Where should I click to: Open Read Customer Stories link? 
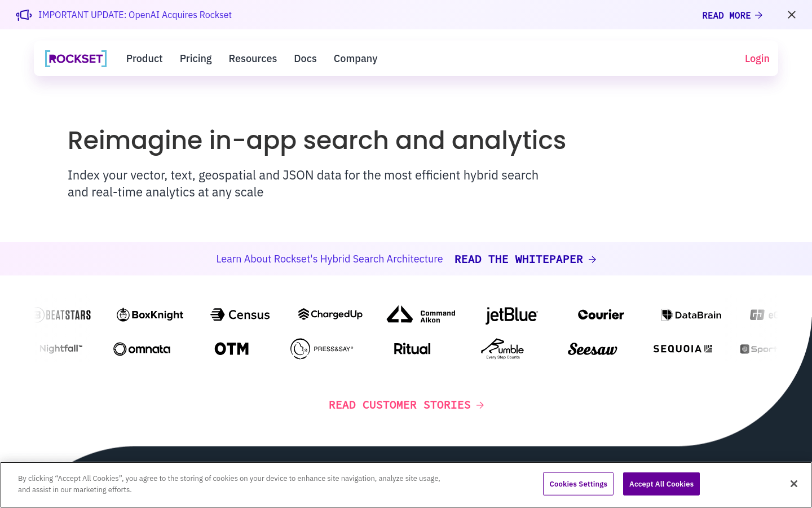tap(406, 405)
